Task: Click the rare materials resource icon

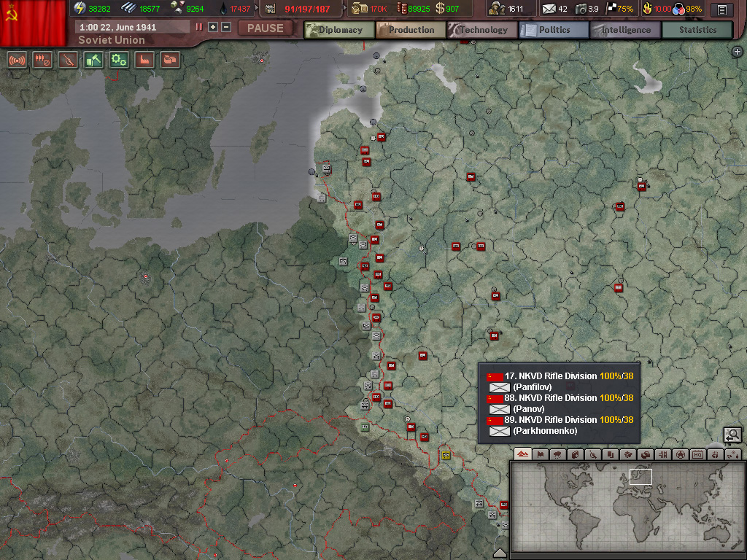Action: tap(177, 7)
